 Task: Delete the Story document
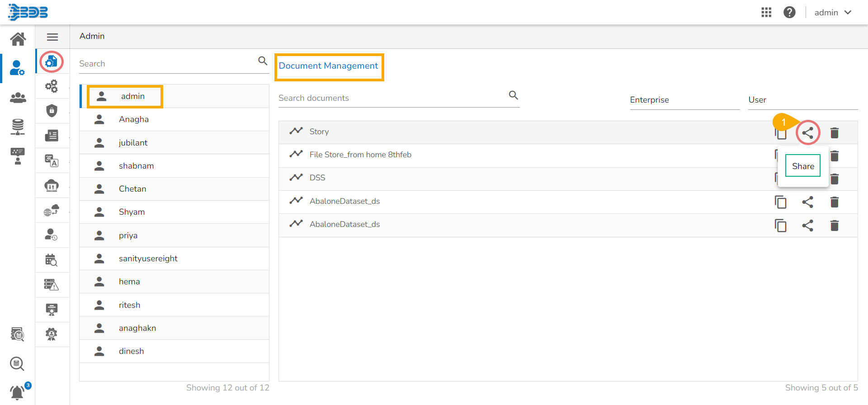click(x=835, y=133)
